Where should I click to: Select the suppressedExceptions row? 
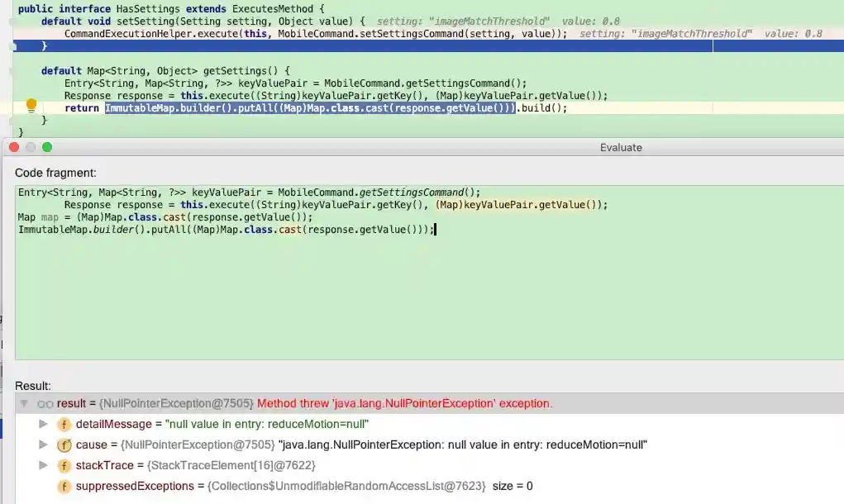point(430,487)
